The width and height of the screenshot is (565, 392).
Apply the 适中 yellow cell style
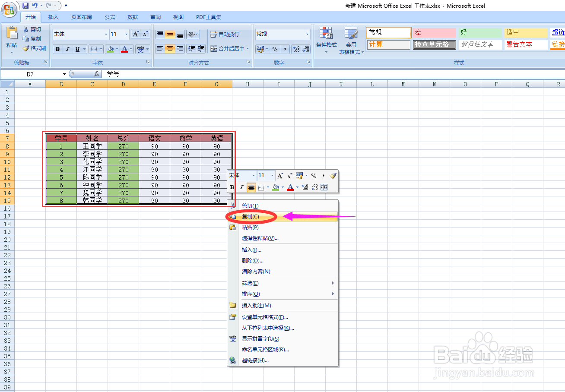point(526,32)
